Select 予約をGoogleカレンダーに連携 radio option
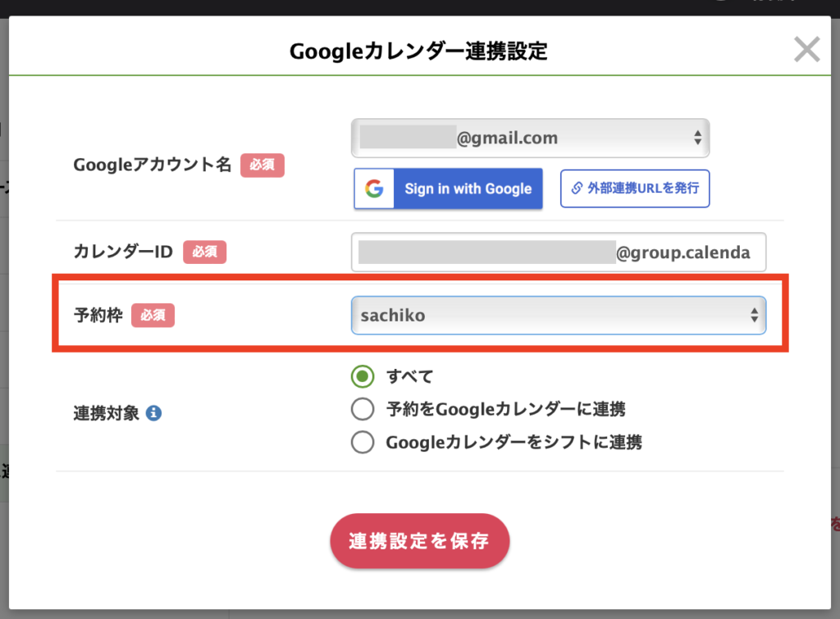This screenshot has width=840, height=619. (363, 409)
